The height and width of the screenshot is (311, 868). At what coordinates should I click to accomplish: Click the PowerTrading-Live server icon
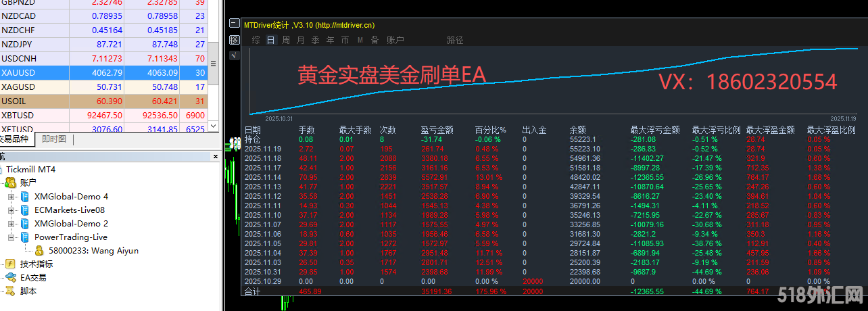tap(24, 237)
